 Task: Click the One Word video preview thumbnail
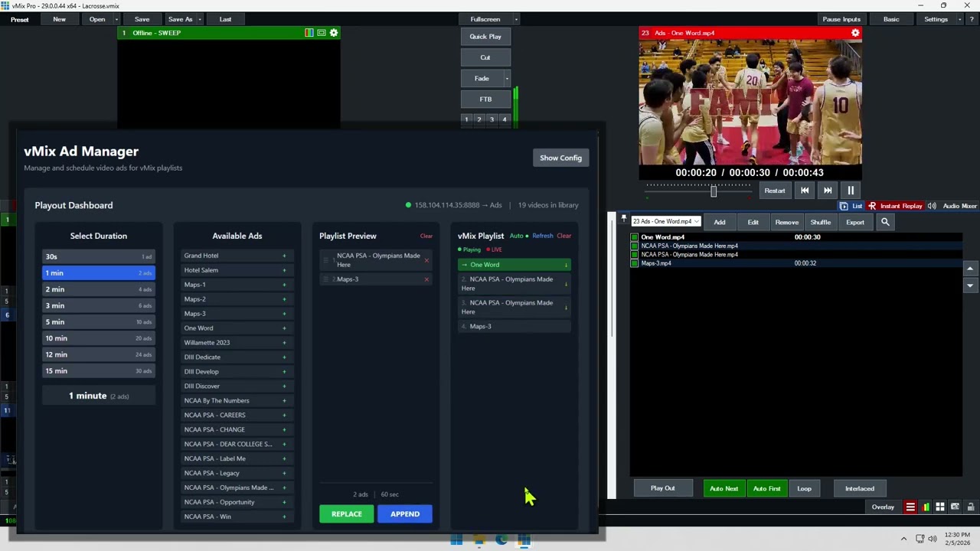click(750, 101)
